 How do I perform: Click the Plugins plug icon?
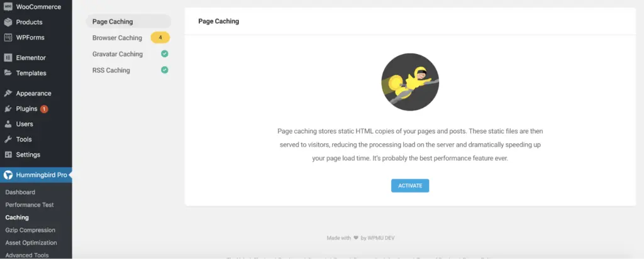pyautogui.click(x=8, y=109)
